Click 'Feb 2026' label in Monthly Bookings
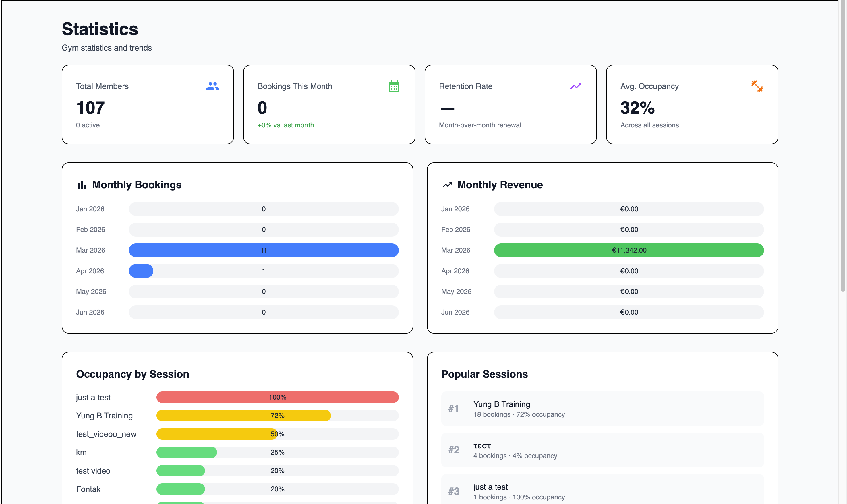Screen dimensions: 847x504 click(x=90, y=230)
